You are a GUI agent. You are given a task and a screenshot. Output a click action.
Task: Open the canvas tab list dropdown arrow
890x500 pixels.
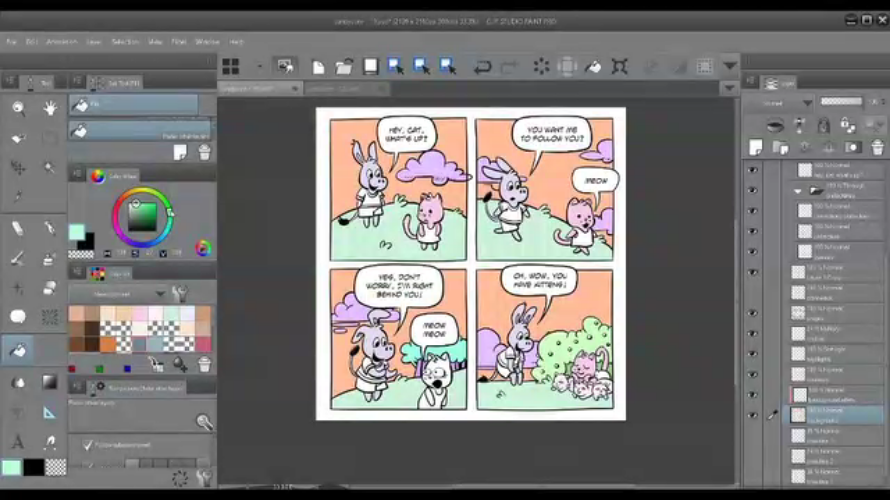pyautogui.click(x=729, y=89)
